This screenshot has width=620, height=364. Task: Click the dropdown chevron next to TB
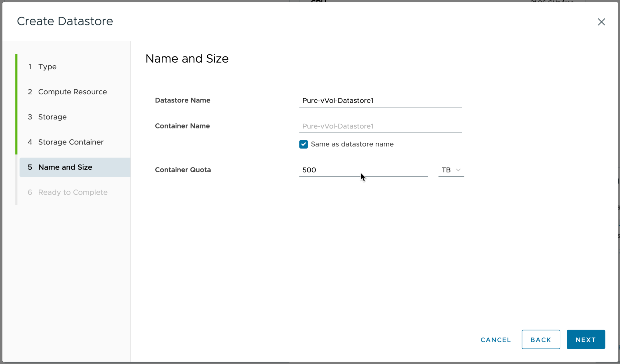[458, 170]
